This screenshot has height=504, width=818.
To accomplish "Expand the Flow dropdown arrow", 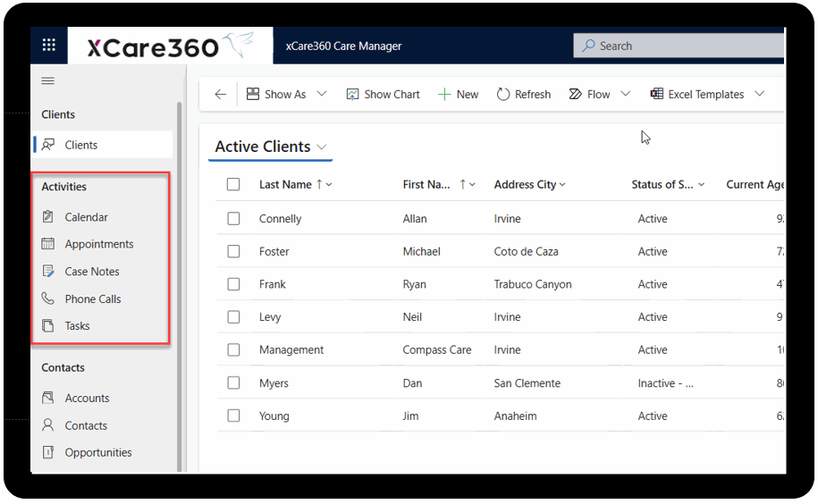I will (626, 94).
